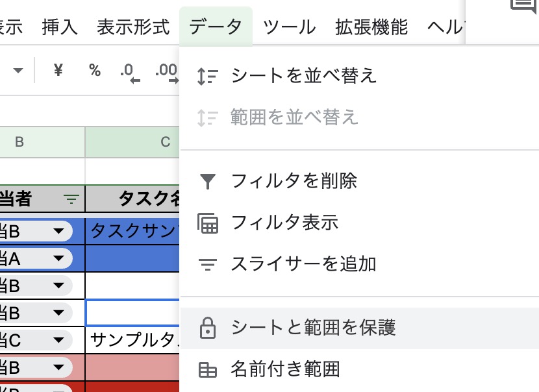Open the ツール menu
This screenshot has width=539, height=392.
click(x=290, y=27)
